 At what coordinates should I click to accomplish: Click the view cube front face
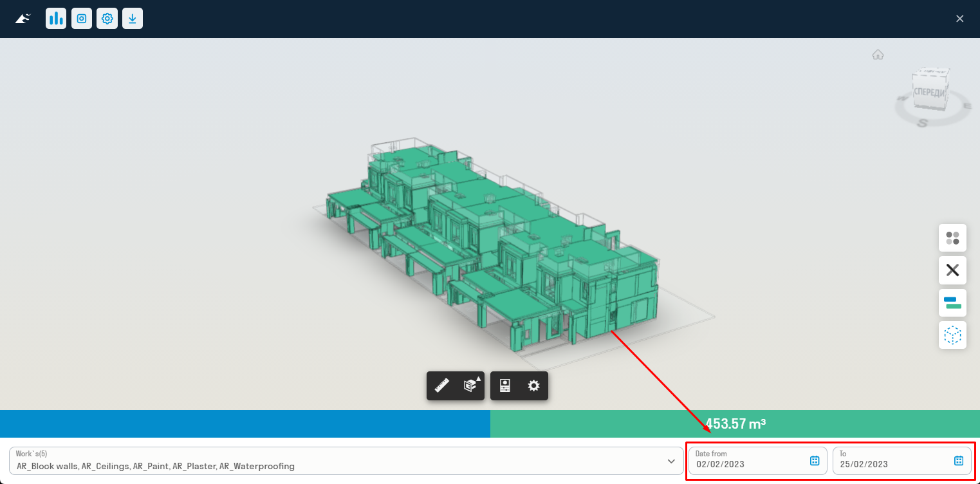click(x=930, y=93)
